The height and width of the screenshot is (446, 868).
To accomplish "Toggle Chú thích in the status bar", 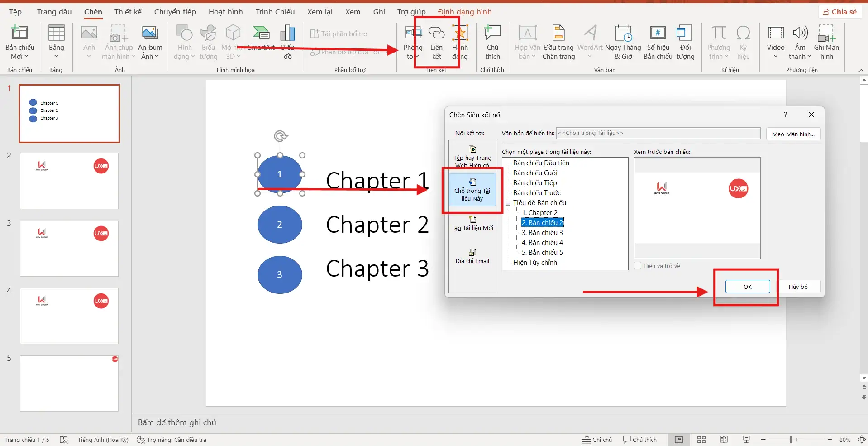I will pos(640,439).
